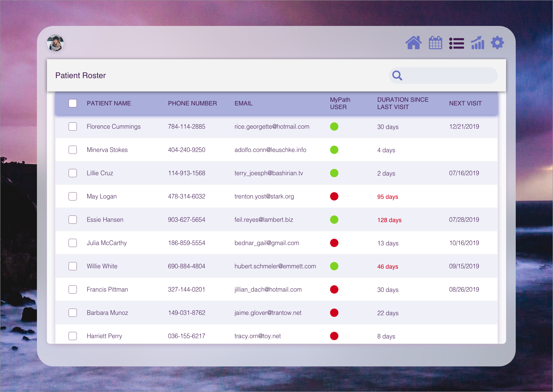Click Barbara Munoz's red MyPath status dot

click(x=334, y=313)
